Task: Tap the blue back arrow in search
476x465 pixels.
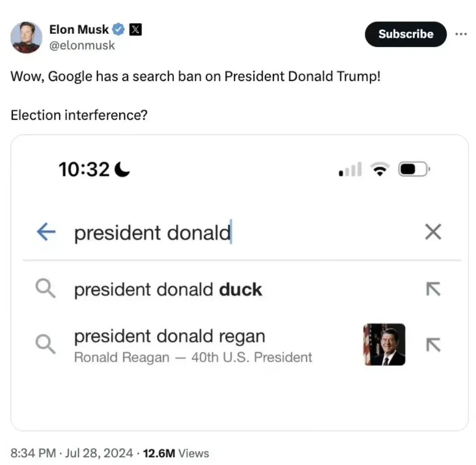Action: point(46,232)
